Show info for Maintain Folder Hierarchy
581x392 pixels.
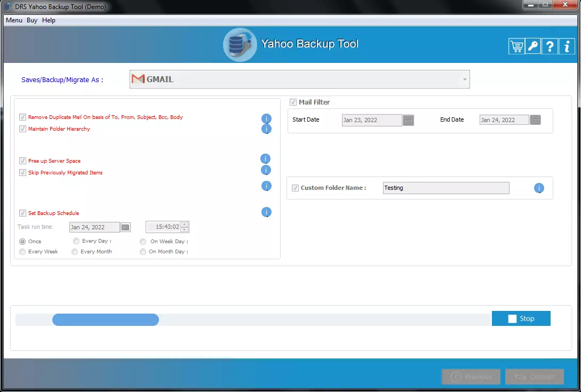pos(266,129)
